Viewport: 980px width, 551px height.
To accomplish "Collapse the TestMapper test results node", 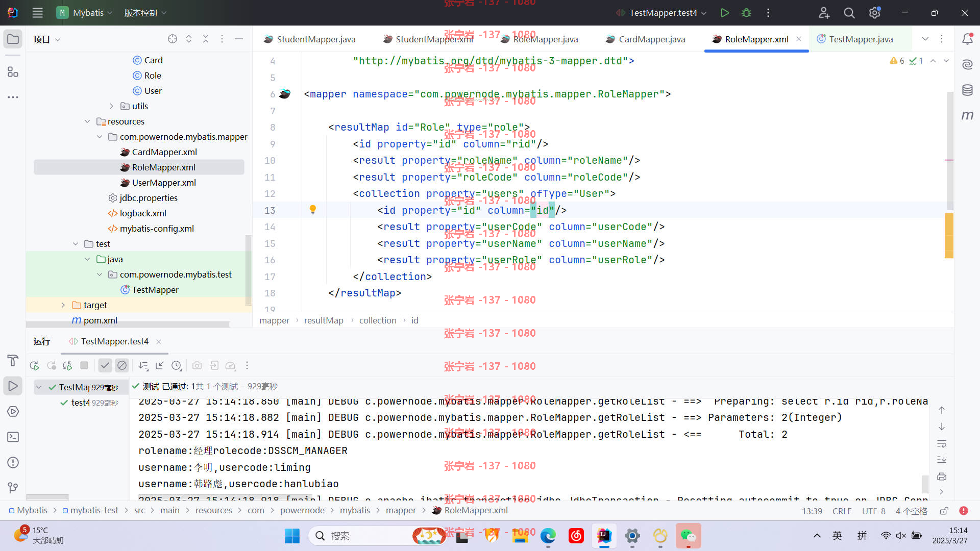I will tap(39, 387).
